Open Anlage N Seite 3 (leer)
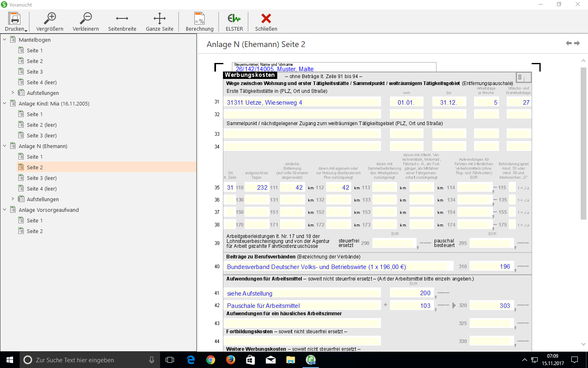Screen dimensions: 588x368 [42, 178]
